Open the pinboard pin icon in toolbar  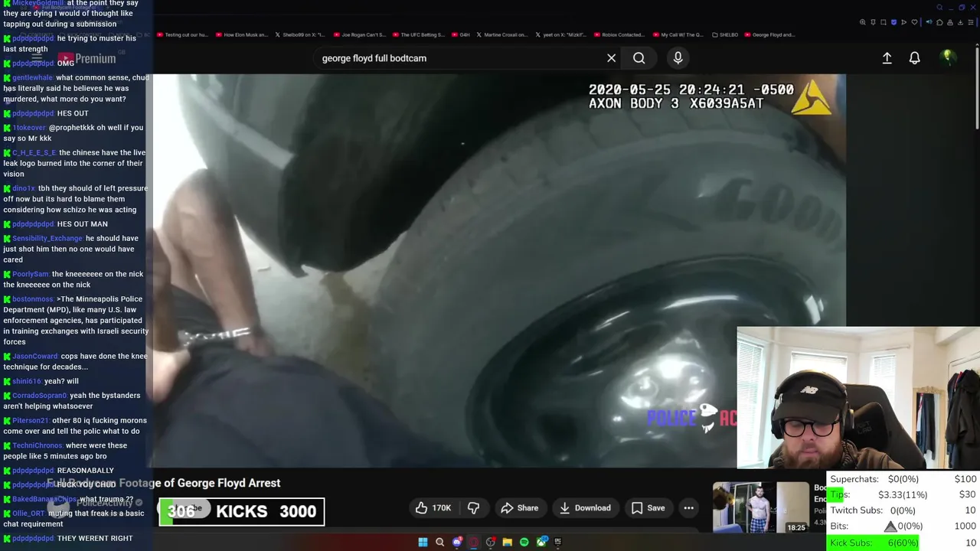(873, 22)
